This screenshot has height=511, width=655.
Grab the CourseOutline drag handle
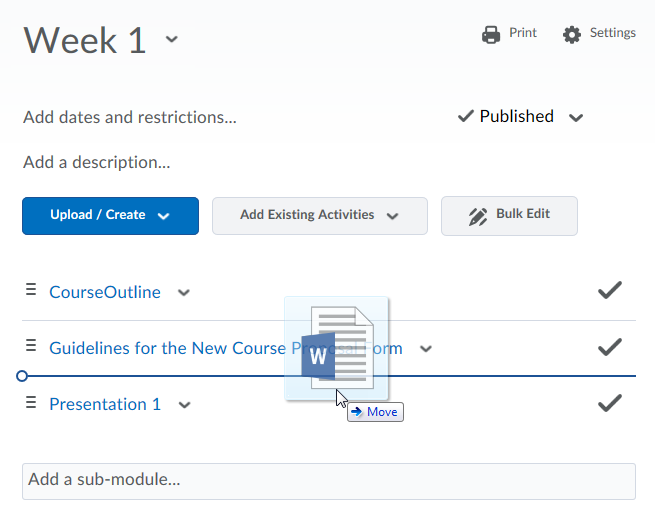coord(30,291)
